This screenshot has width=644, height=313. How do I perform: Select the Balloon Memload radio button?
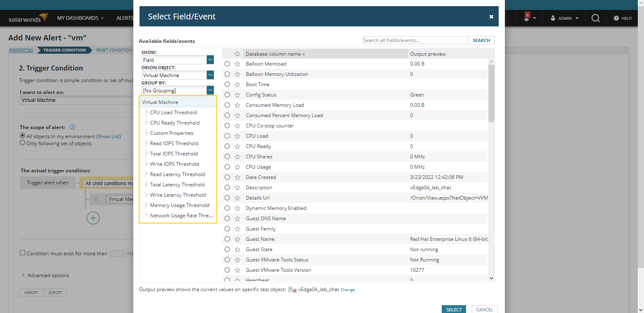click(227, 64)
